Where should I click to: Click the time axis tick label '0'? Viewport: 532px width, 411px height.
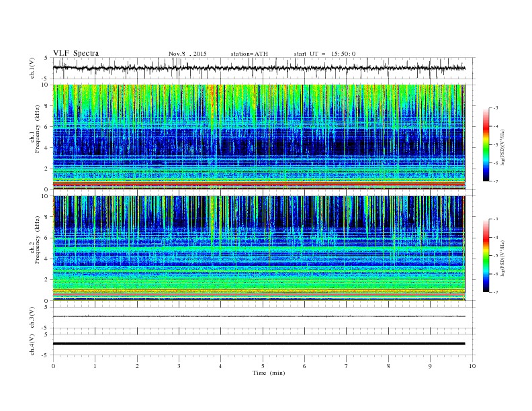click(53, 366)
